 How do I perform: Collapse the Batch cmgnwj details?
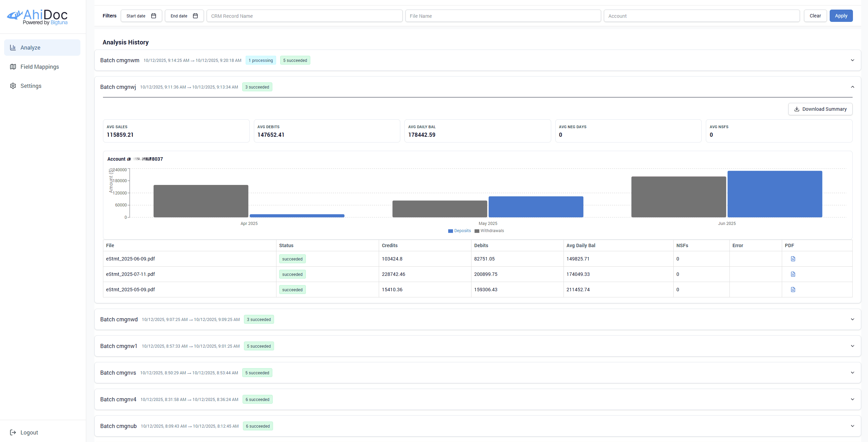[853, 87]
